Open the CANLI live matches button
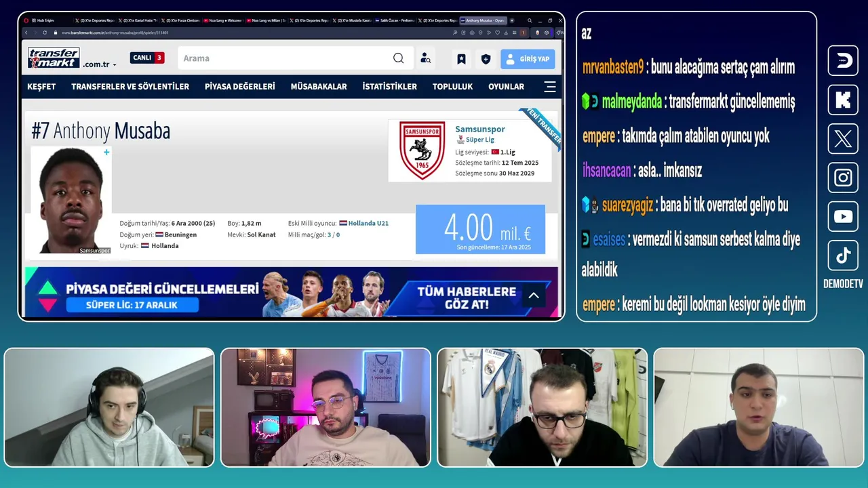The width and height of the screenshot is (868, 488). click(x=147, y=58)
